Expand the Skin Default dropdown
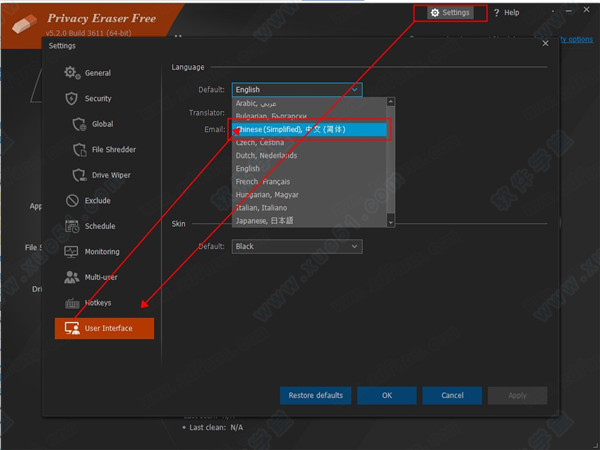The width and height of the screenshot is (600, 450). pos(296,246)
